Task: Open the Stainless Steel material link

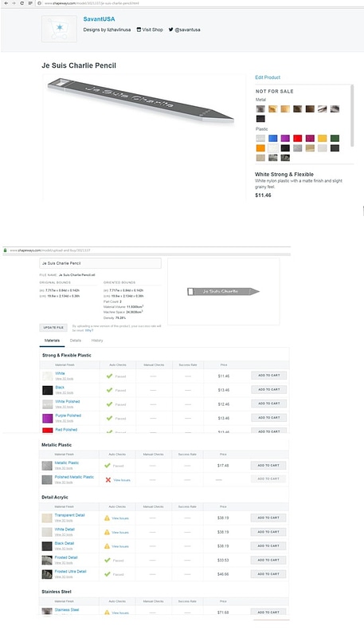Action: 67,609
